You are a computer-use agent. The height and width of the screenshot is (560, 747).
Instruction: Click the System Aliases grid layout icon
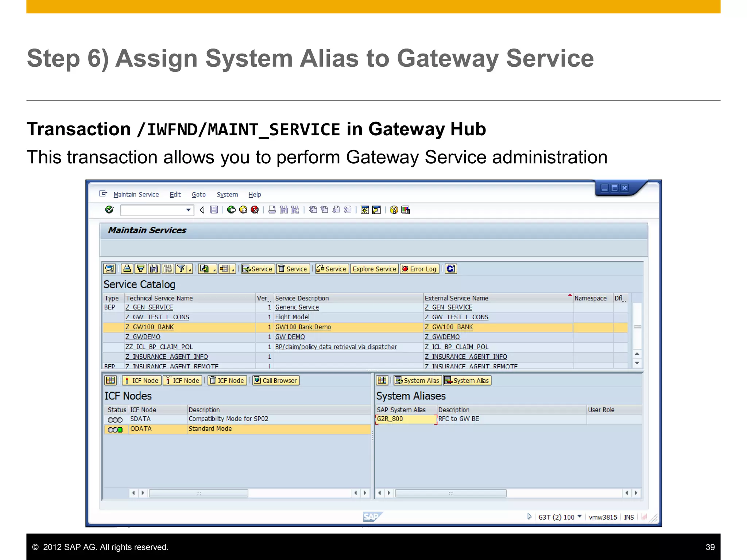[x=382, y=380]
